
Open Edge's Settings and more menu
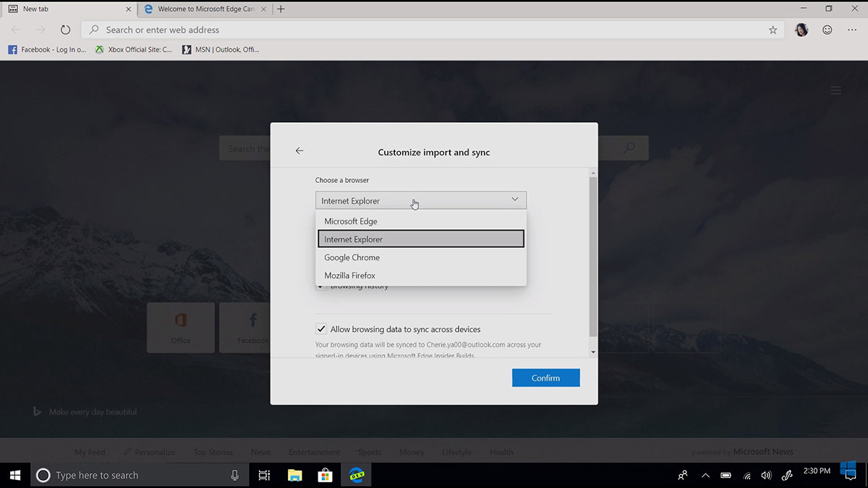[851, 30]
